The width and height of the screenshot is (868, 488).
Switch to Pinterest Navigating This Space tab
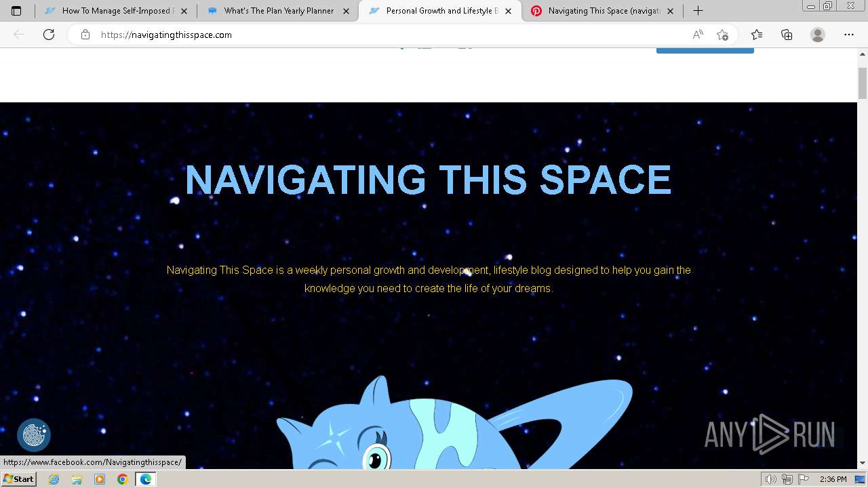(x=603, y=11)
